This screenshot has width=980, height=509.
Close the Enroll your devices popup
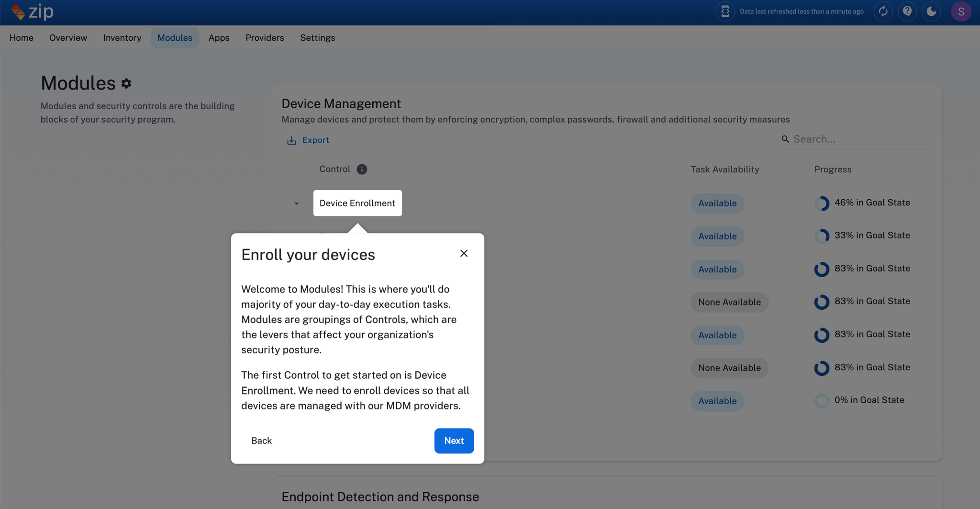pyautogui.click(x=464, y=253)
